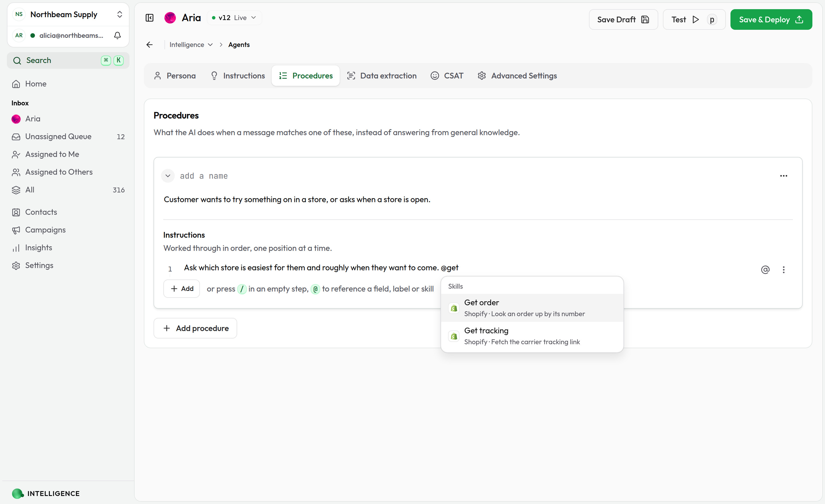
Task: Open Assigned to Me inbox
Action: pos(68,154)
